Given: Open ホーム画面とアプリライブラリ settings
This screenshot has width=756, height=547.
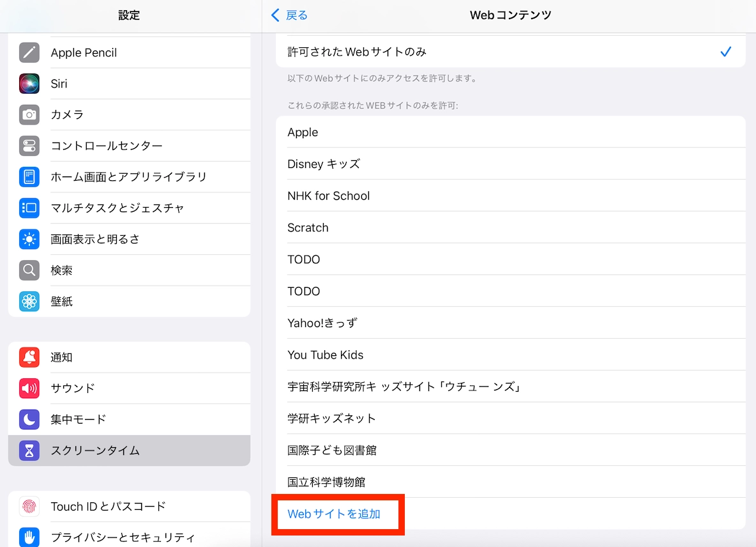Looking at the screenshot, I should (x=129, y=177).
